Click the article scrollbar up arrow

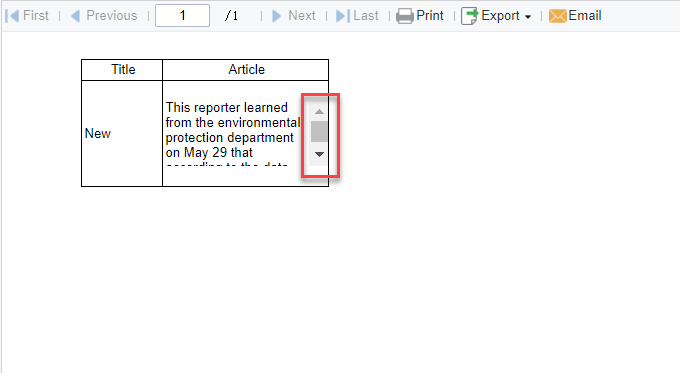[319, 112]
